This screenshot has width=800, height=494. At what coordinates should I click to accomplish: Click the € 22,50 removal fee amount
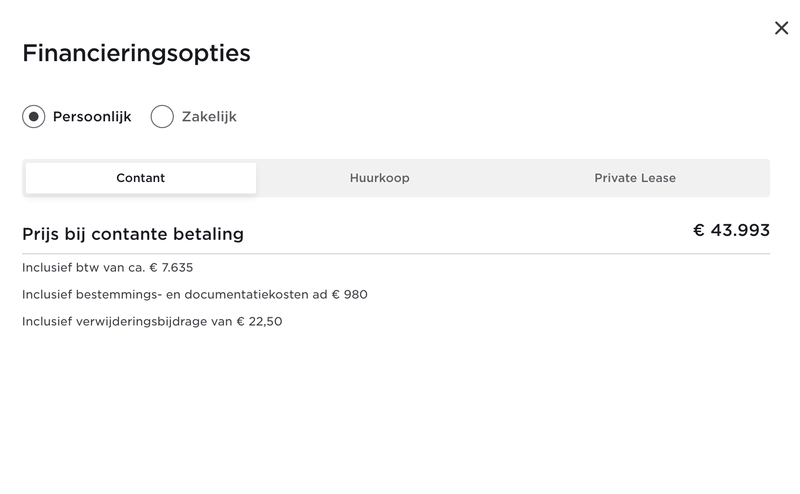coord(259,321)
